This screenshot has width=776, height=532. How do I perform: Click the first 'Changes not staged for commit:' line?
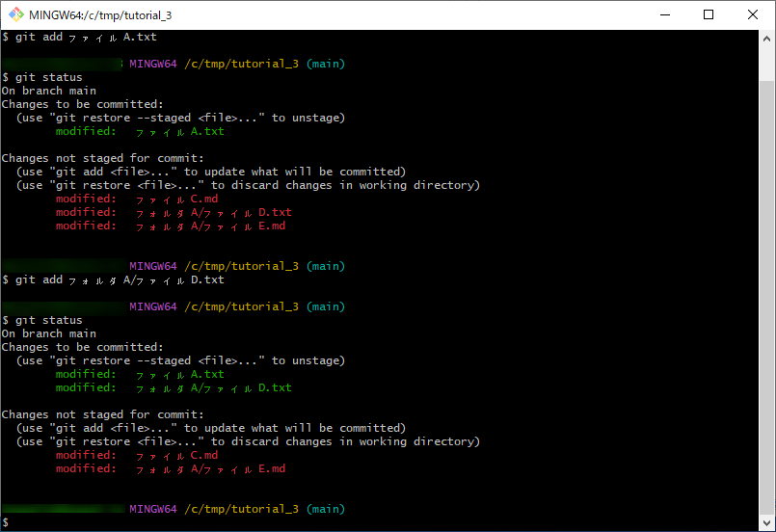[x=102, y=158]
